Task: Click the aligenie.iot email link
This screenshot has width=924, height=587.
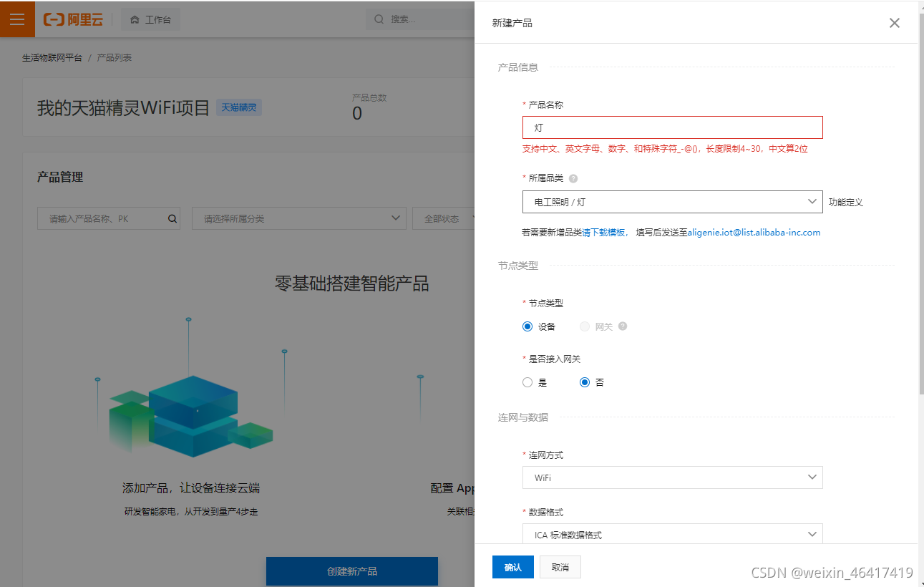Action: (x=754, y=233)
